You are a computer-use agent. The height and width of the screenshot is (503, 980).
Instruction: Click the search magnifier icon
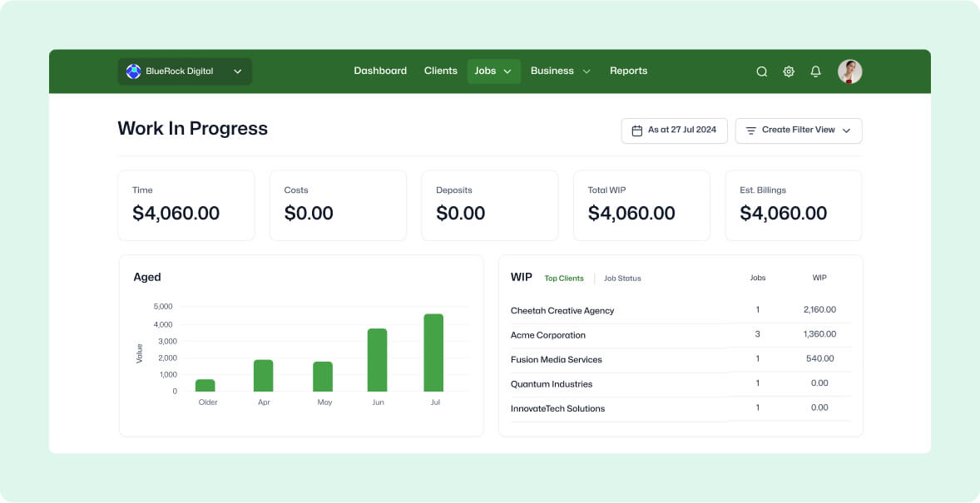pos(761,72)
